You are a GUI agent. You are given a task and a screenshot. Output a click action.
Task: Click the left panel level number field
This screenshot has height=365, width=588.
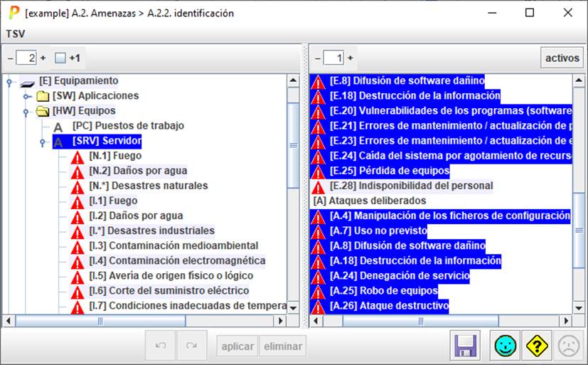(31, 58)
